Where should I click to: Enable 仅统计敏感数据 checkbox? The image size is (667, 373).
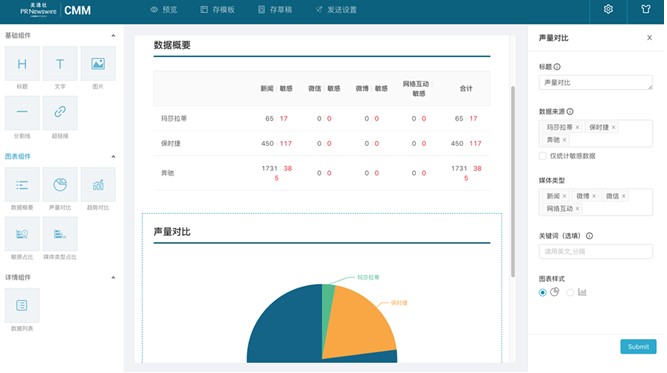point(543,156)
